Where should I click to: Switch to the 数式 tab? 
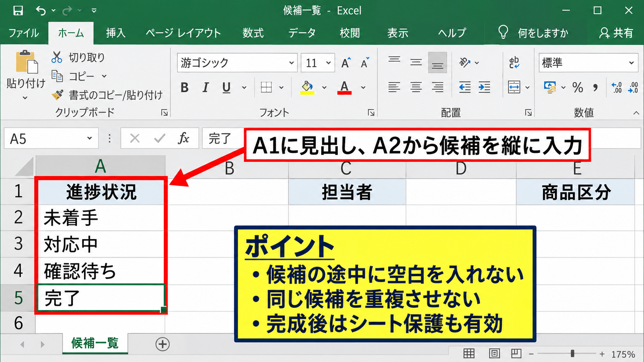coord(253,33)
